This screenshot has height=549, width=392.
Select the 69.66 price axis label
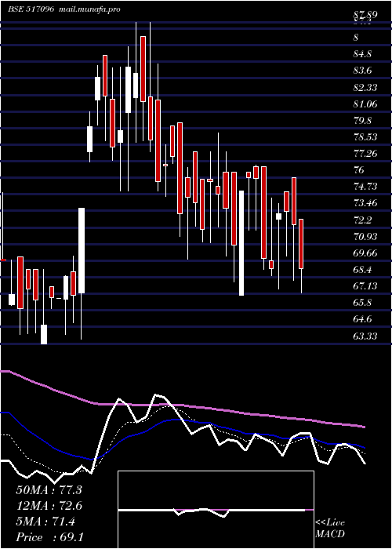(x=365, y=253)
